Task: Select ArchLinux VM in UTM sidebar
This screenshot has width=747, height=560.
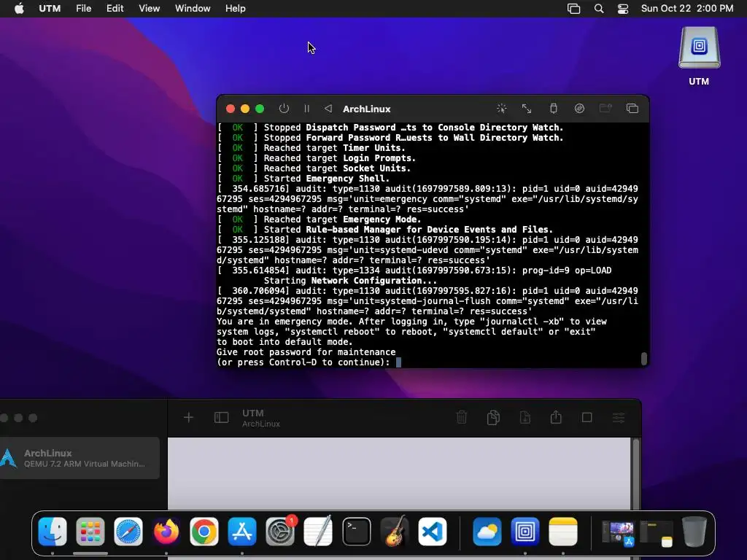Action: (x=80, y=458)
